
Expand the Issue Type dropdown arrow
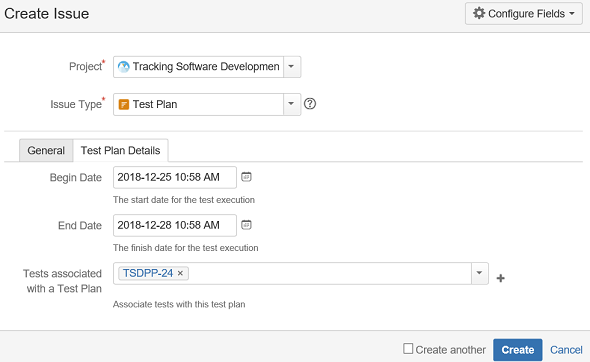[x=292, y=104]
